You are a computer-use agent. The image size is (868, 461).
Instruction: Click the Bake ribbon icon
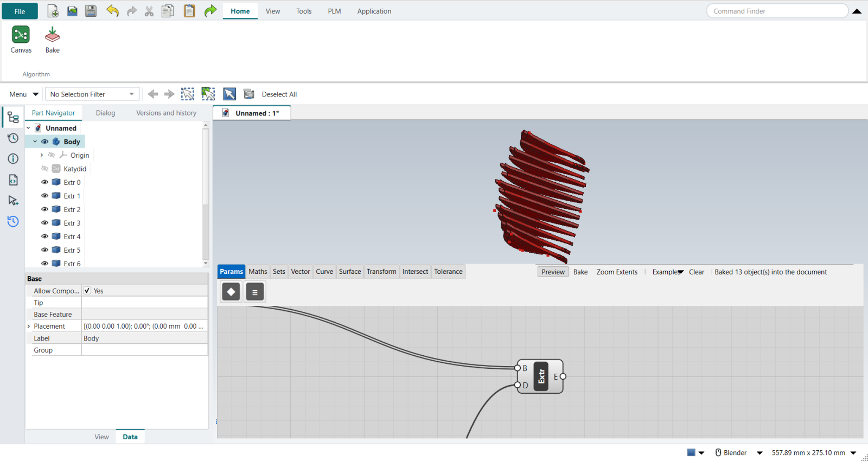coord(53,40)
